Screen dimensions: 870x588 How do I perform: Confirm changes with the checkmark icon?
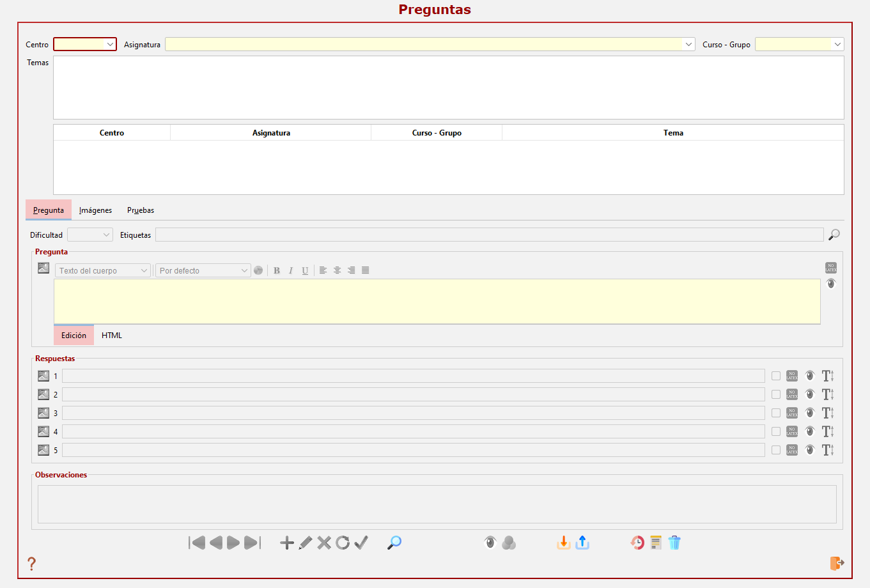(361, 543)
